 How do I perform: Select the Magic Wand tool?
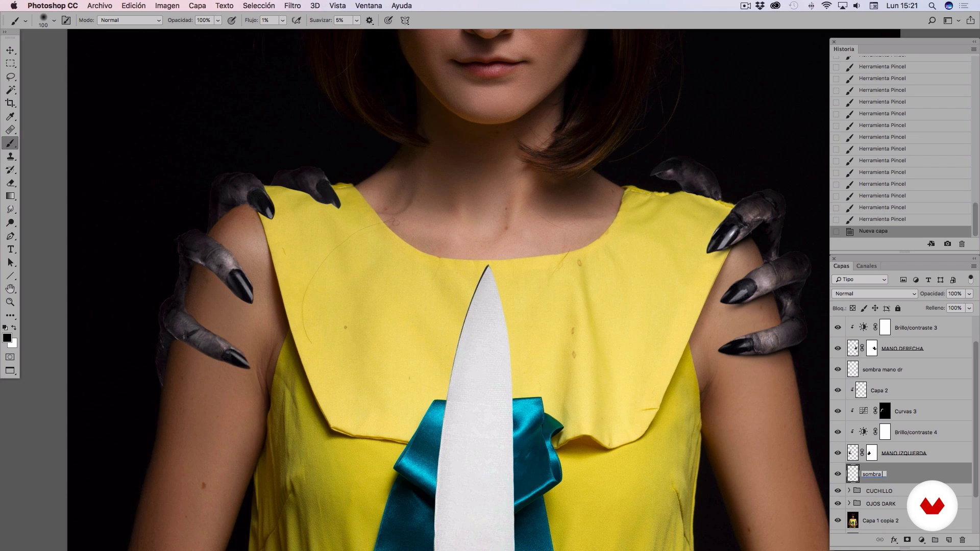coord(10,90)
